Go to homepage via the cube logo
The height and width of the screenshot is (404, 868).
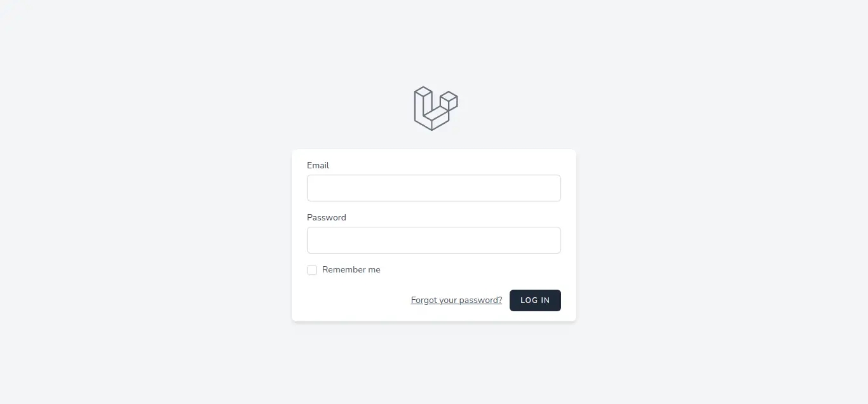[x=435, y=109]
